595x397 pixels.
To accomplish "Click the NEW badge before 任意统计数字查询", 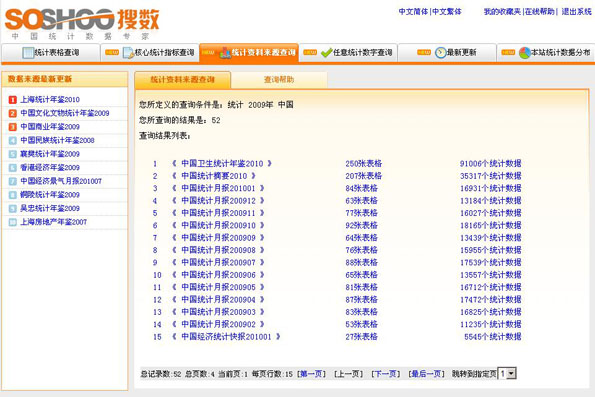I will [x=310, y=52].
